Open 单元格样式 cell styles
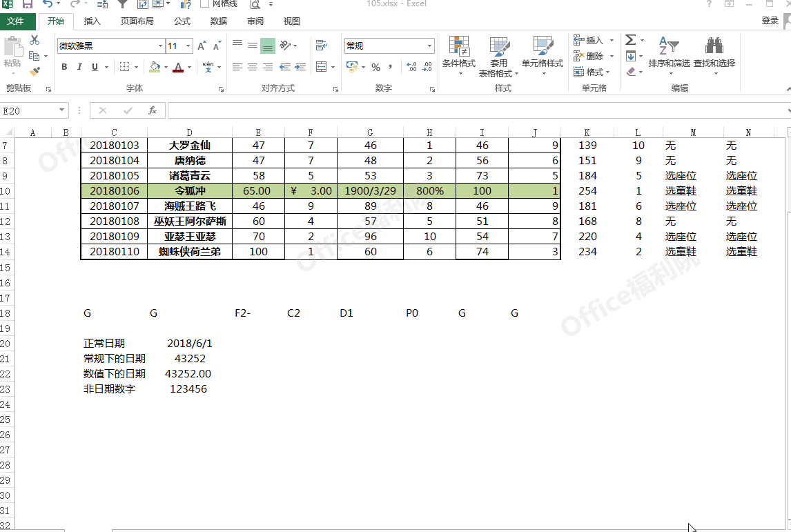Screen dimensions: 791x532 point(543,55)
